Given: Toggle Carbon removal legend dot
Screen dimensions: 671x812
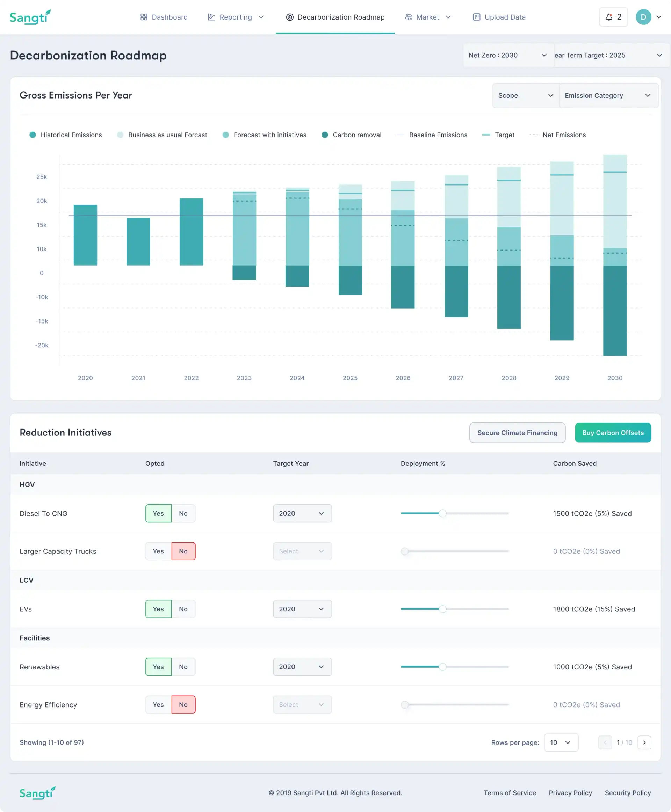Looking at the screenshot, I should coord(325,135).
